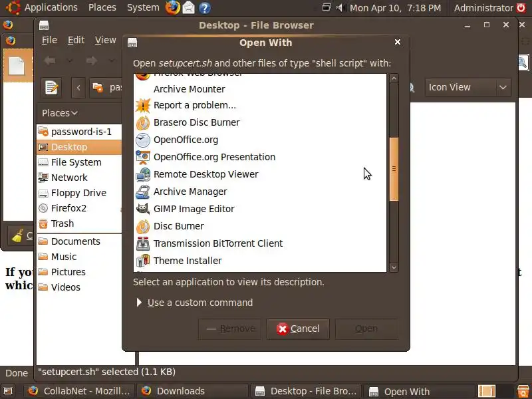The width and height of the screenshot is (532, 399).
Task: Switch to Desktop File Browser taskbar item
Action: coord(306,391)
